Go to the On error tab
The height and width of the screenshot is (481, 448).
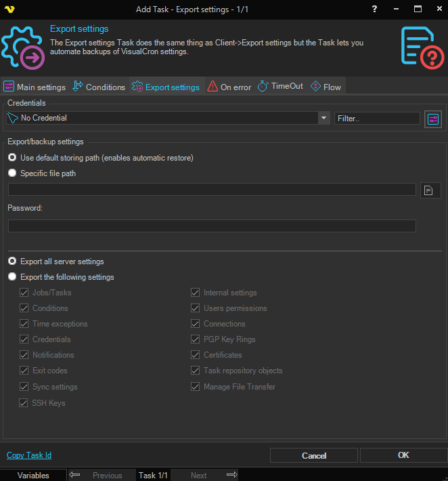[x=229, y=87]
